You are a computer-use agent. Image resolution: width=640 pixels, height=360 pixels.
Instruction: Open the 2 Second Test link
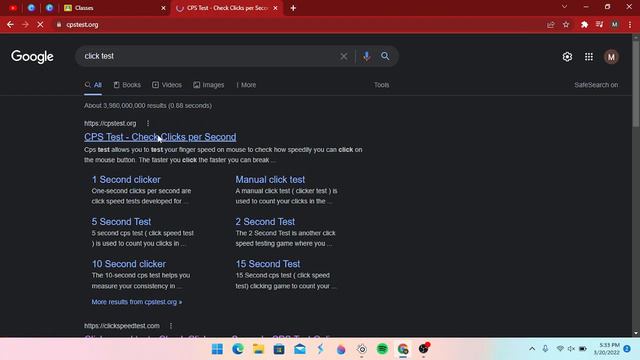[x=265, y=222]
